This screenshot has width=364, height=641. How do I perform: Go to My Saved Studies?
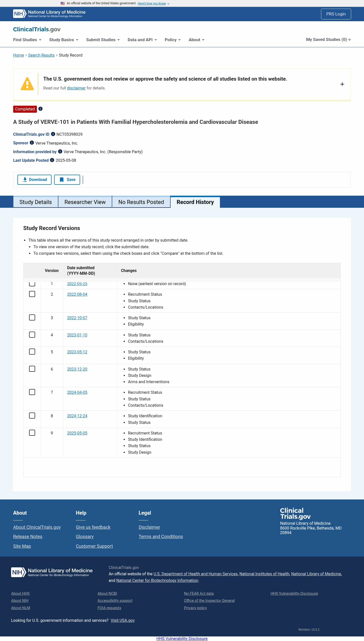(328, 39)
